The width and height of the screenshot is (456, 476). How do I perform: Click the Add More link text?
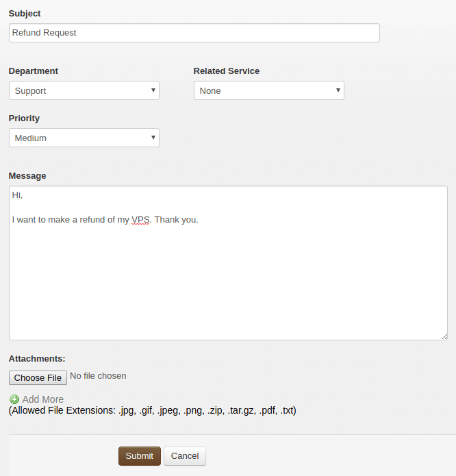42,399
